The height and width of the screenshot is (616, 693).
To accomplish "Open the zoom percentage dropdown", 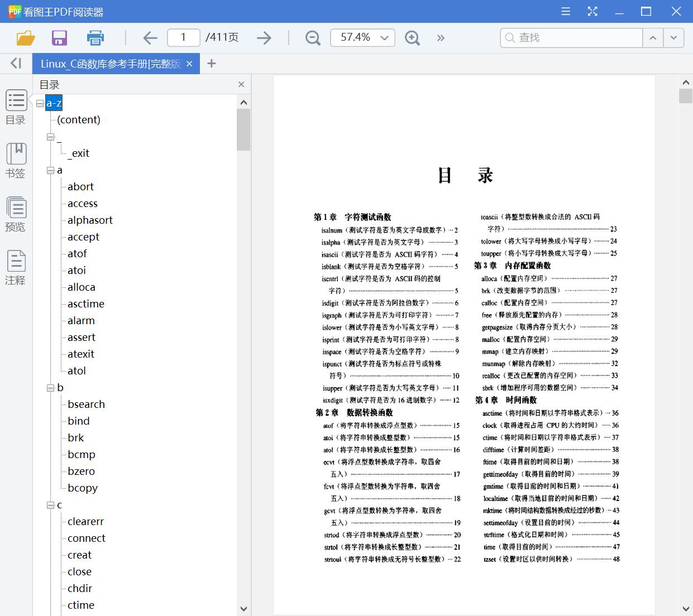I will pos(384,37).
